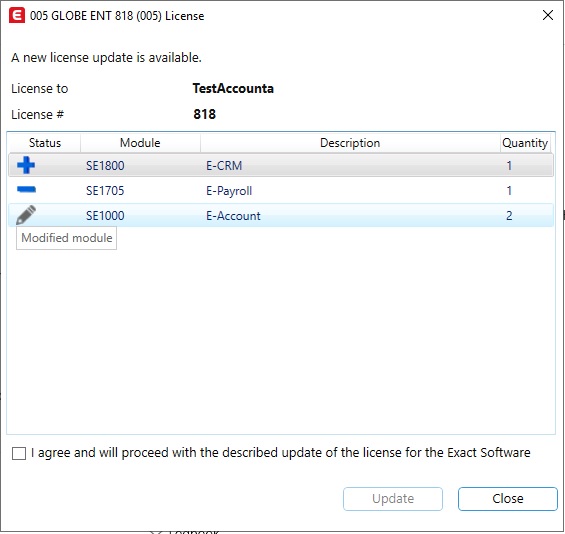
Task: Select the SE1000 module cell
Action: coord(105,216)
